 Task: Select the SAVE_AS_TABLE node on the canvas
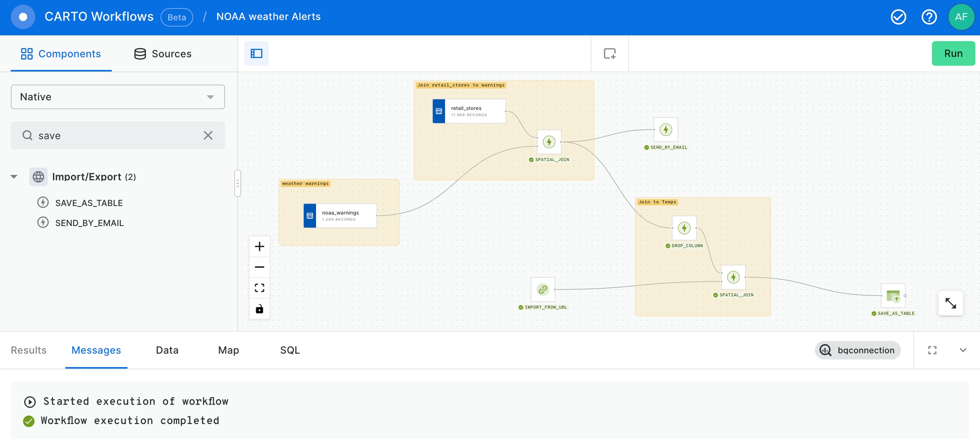click(x=893, y=296)
